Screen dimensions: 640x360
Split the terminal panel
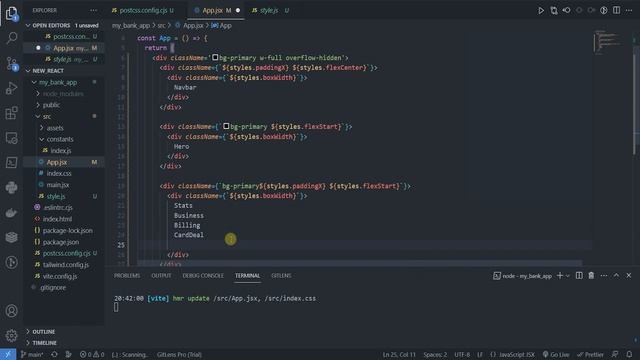(x=579, y=276)
